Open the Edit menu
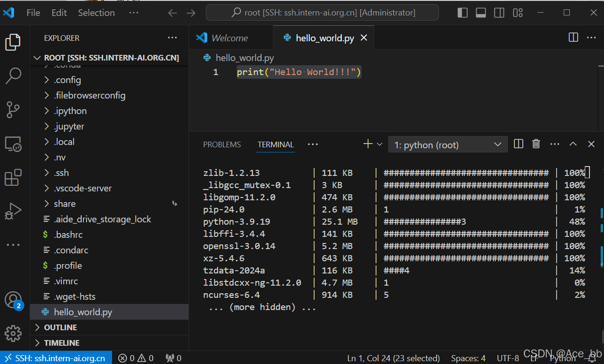This screenshot has width=604, height=364. click(59, 13)
